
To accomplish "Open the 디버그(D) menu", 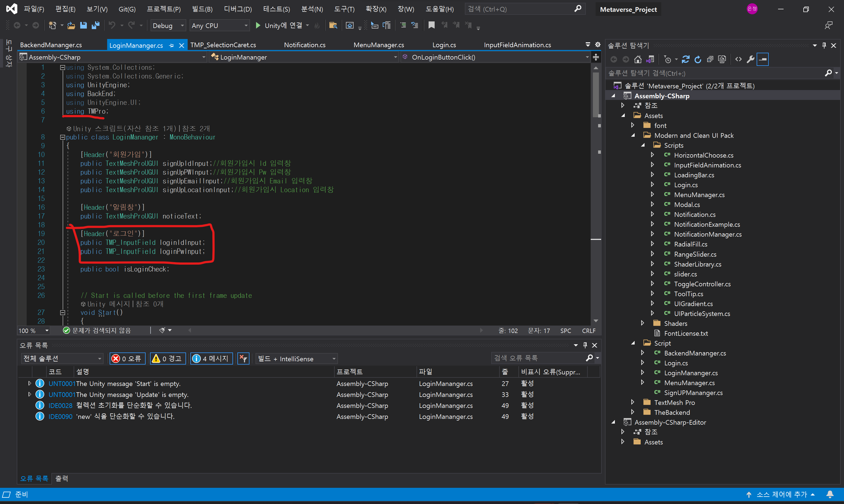I will pos(238,9).
